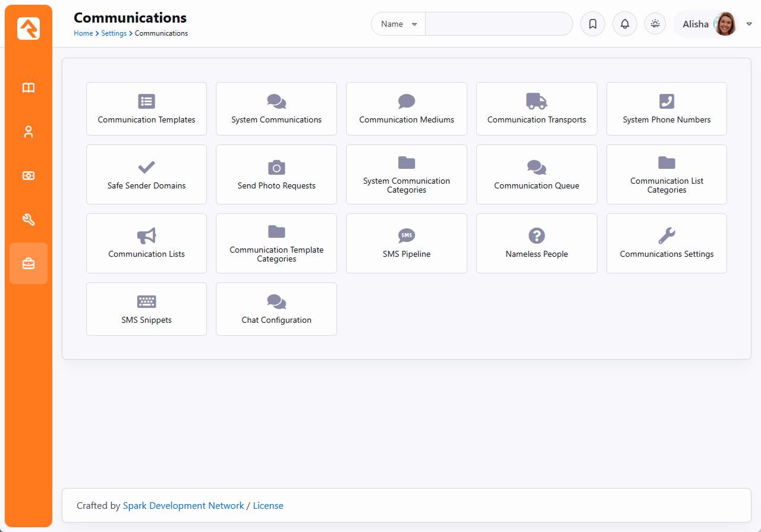The width and height of the screenshot is (761, 532).
Task: Click Alisha's profile photo avatar
Action: pyautogui.click(x=725, y=24)
